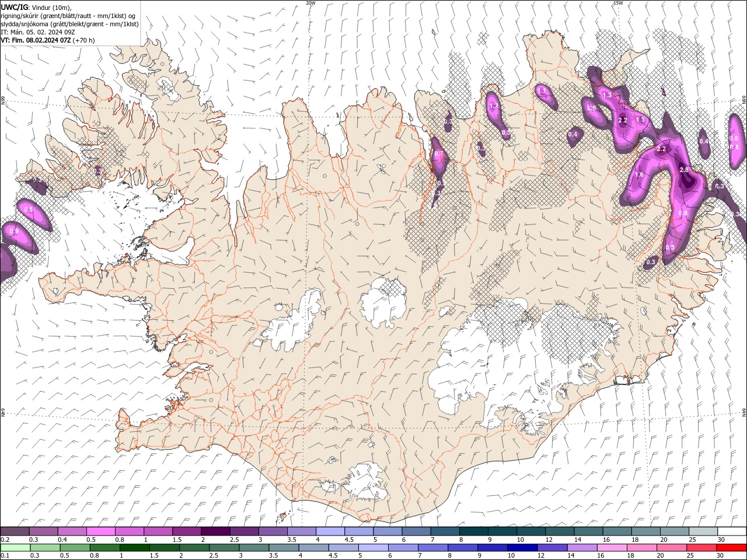Click the bottom-row green swatch between 0.8 and 1

tap(104, 548)
